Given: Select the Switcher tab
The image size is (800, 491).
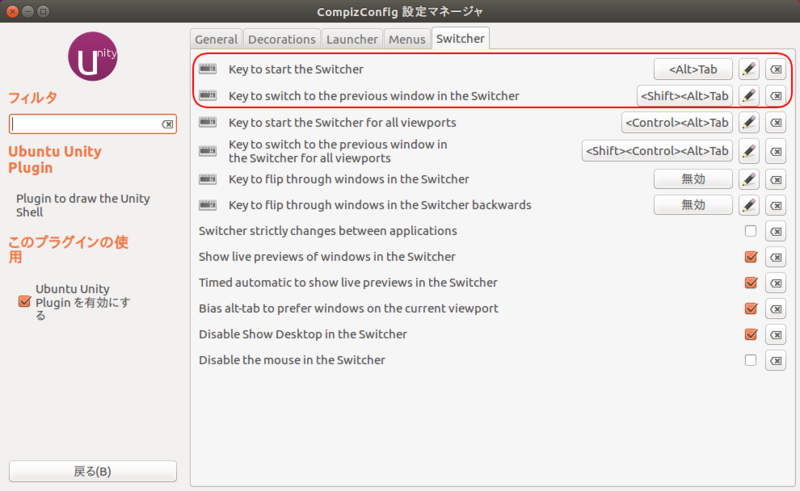Looking at the screenshot, I should [460, 39].
